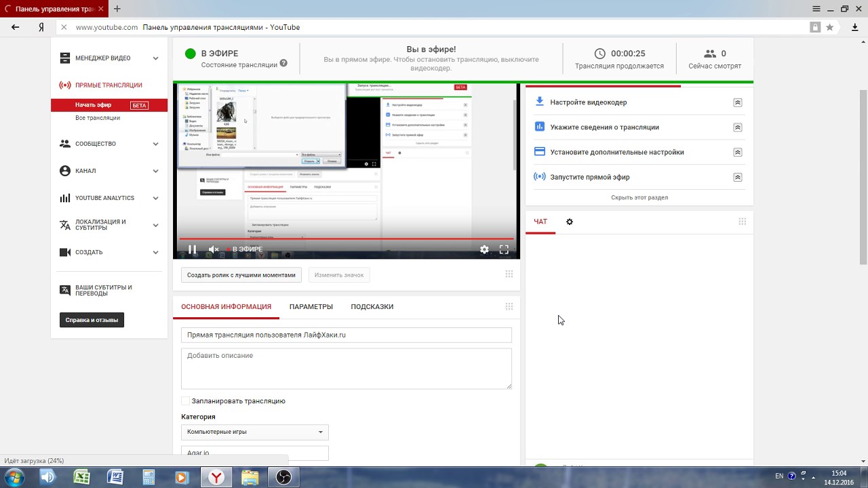Enable the Запланировать трансляцию checkbox
The image size is (868, 488).
[x=185, y=401]
